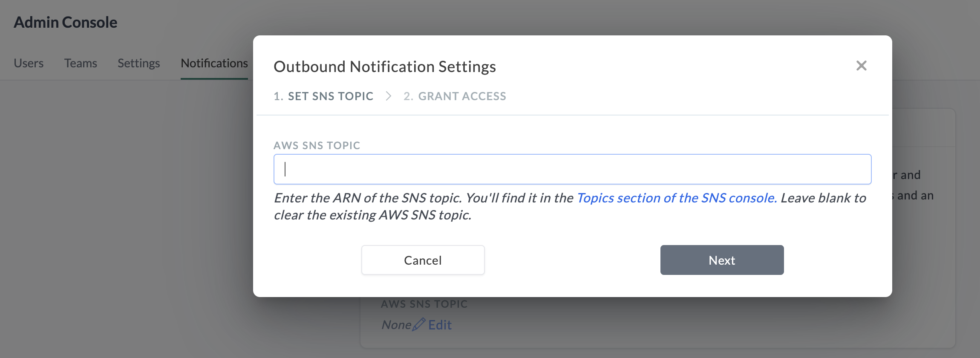This screenshot has height=358, width=980.
Task: Click the AWS SNS TOPIC label above input
Action: 317,145
